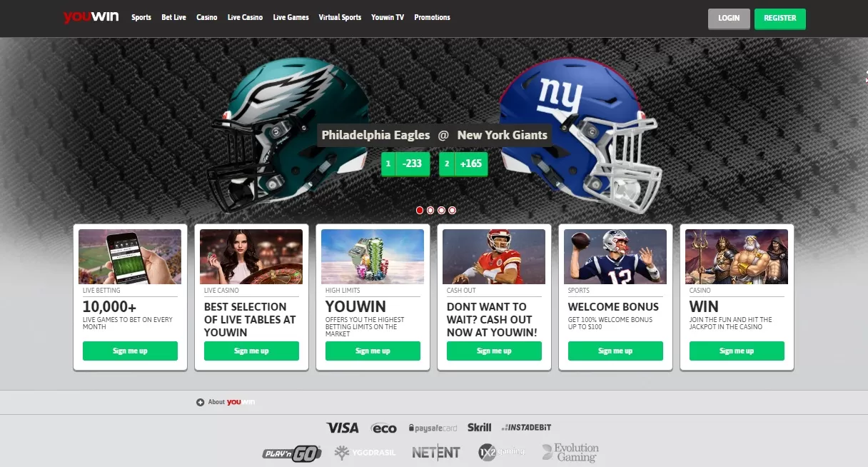Click the Visa payment logo

[x=343, y=428]
